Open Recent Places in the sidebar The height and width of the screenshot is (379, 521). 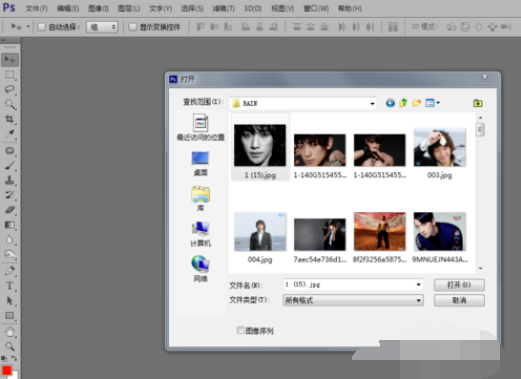[x=200, y=127]
